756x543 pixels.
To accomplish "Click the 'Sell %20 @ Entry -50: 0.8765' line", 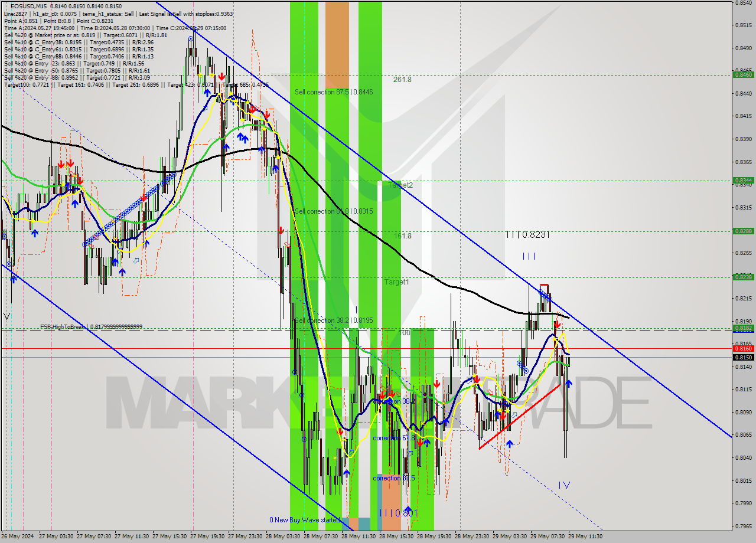I will point(76,70).
